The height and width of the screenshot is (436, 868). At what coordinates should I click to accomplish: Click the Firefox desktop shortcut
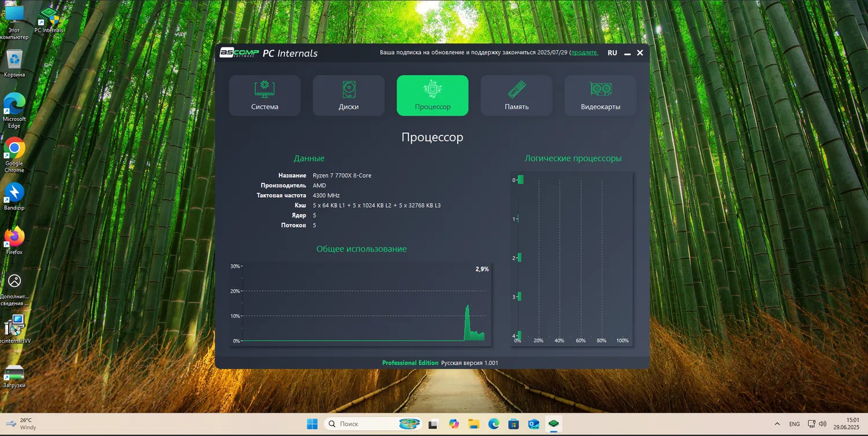coord(14,241)
